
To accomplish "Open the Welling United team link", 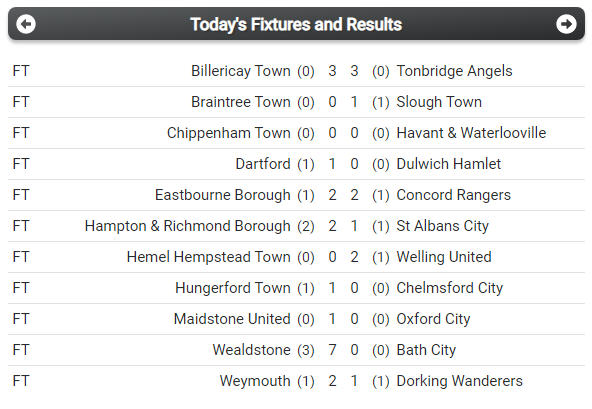I will [444, 257].
